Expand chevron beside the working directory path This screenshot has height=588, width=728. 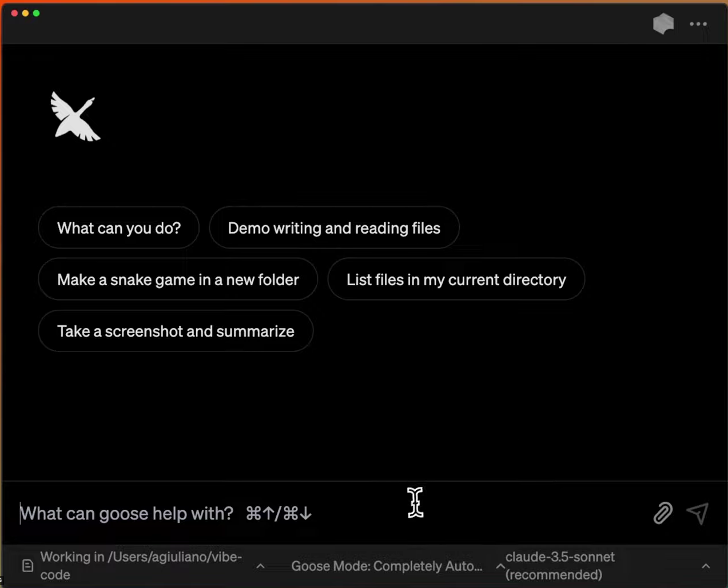point(260,566)
